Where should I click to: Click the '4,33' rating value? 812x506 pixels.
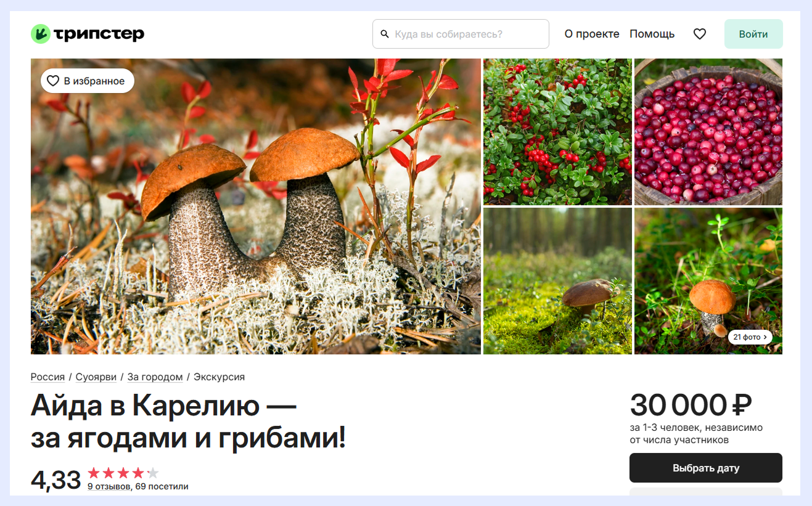tap(56, 479)
